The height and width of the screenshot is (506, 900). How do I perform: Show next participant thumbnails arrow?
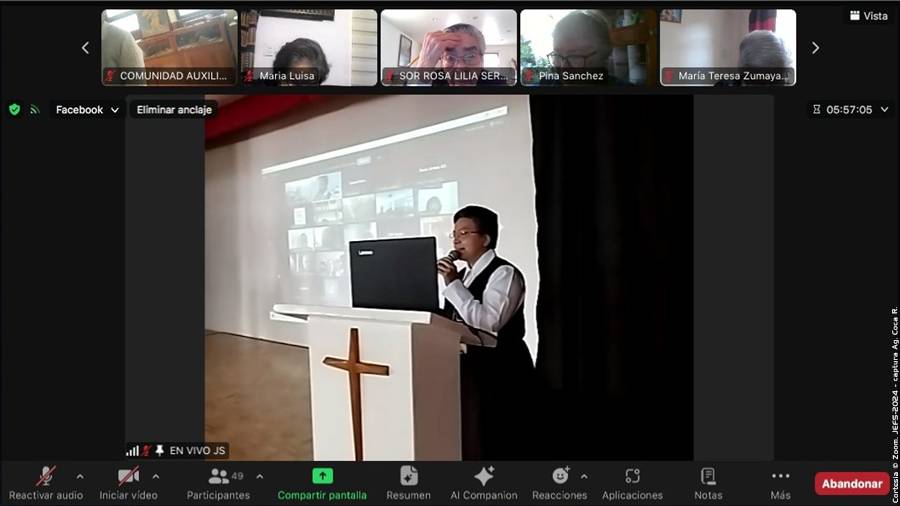815,48
